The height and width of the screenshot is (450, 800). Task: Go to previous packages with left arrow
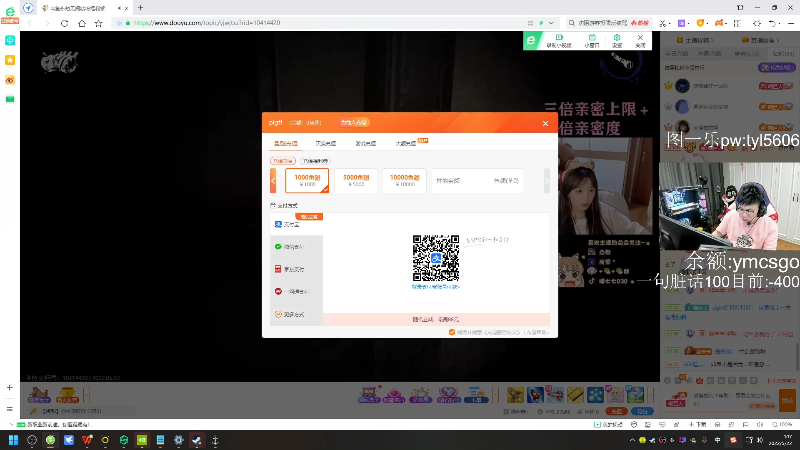273,181
